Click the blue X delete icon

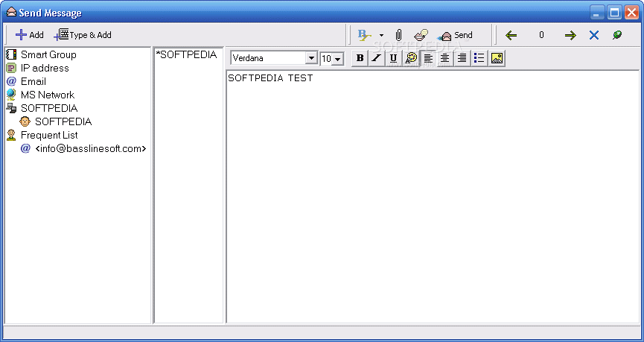click(594, 35)
